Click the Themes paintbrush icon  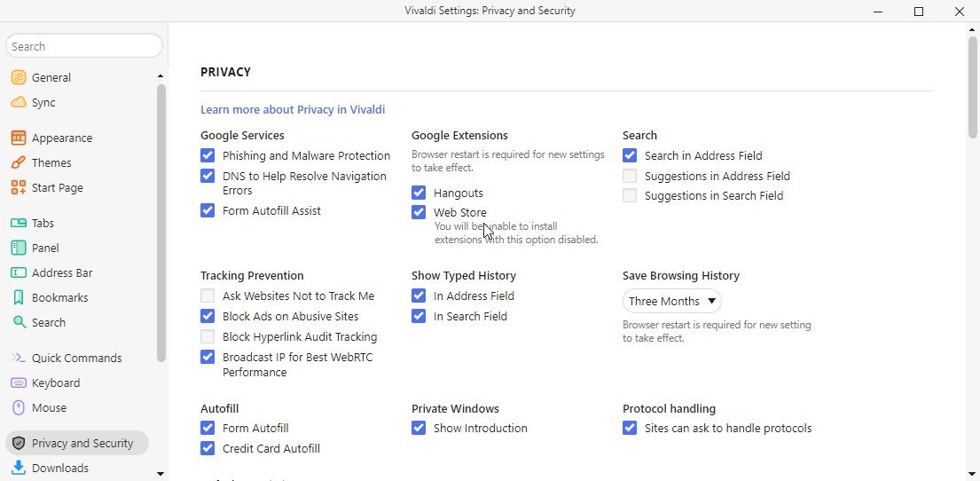coord(18,162)
